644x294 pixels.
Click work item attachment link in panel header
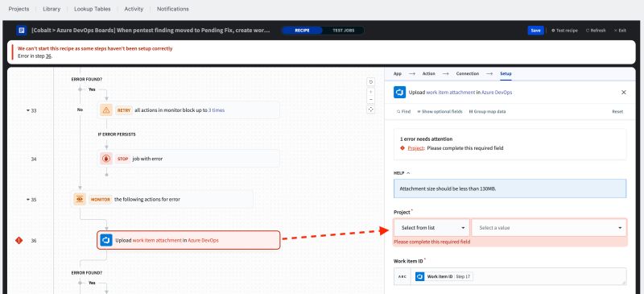point(451,93)
